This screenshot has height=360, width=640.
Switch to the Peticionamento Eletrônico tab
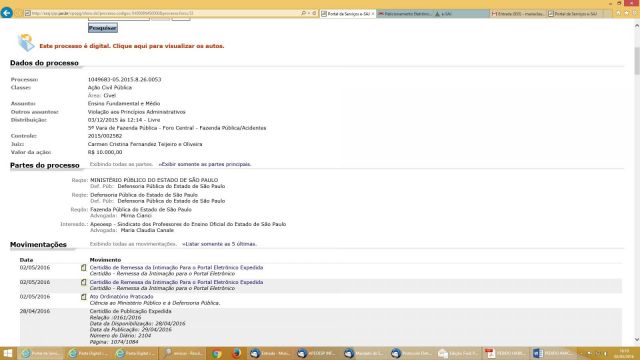coord(404,13)
